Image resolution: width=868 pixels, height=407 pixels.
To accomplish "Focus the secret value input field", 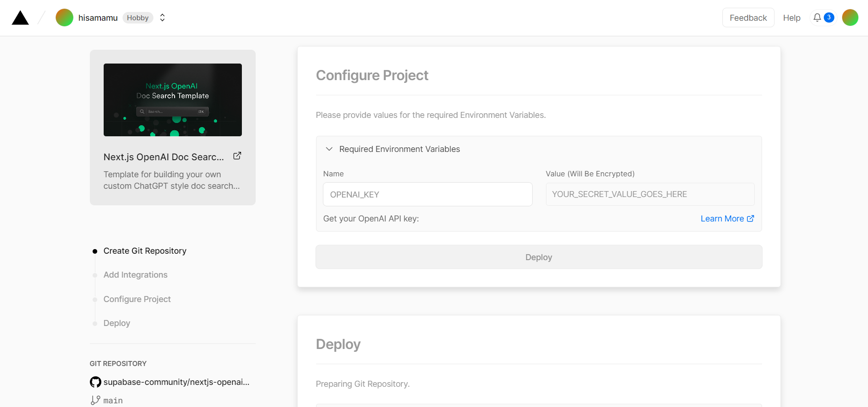I will click(x=650, y=194).
